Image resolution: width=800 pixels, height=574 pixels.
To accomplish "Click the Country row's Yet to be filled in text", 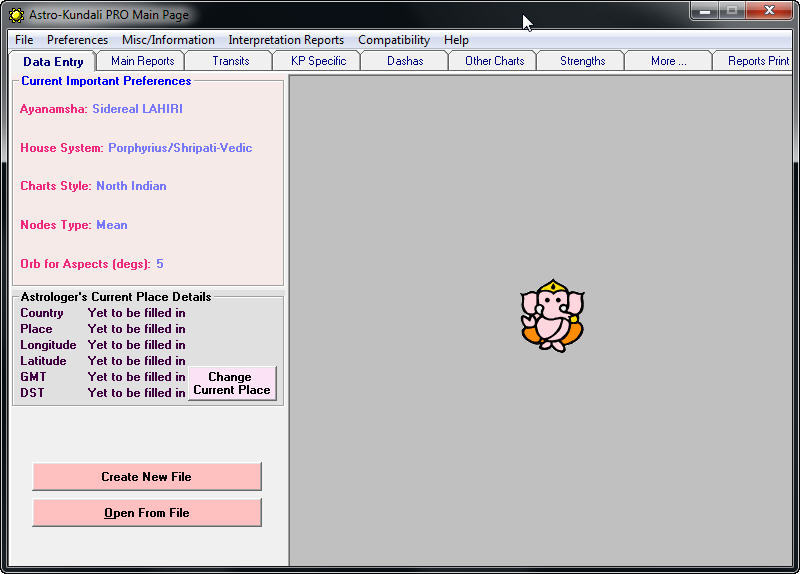I will click(136, 313).
